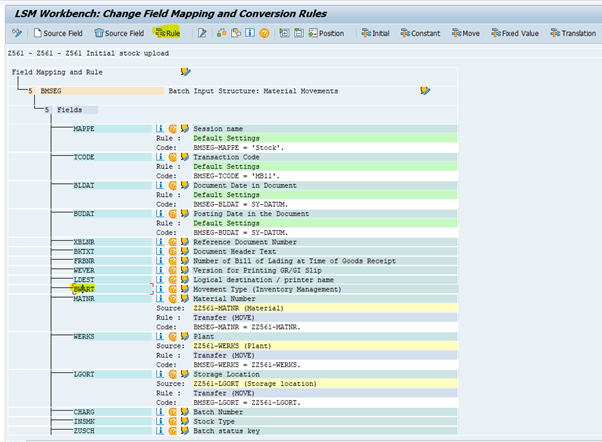Open the editor pencil icon in toolbar

[x=202, y=33]
